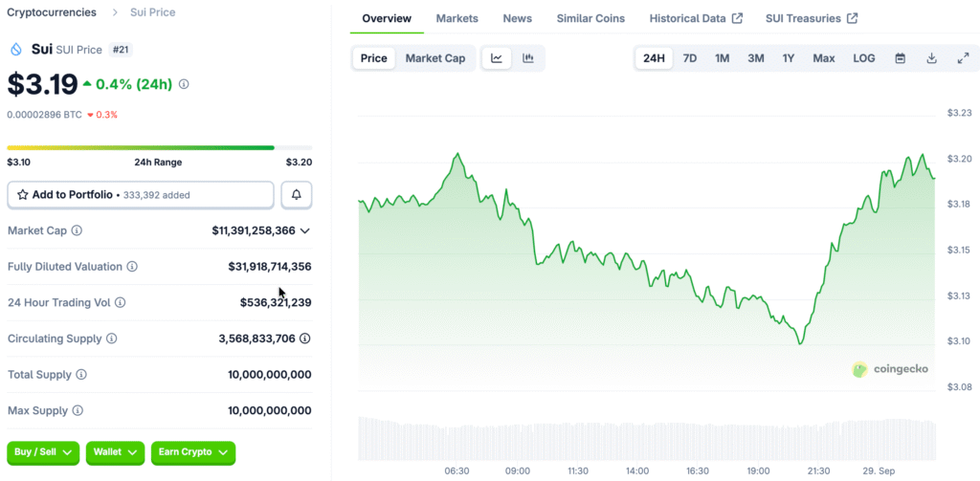Show the info icon next to 24h change
The width and height of the screenshot is (980, 481).
(184, 84)
